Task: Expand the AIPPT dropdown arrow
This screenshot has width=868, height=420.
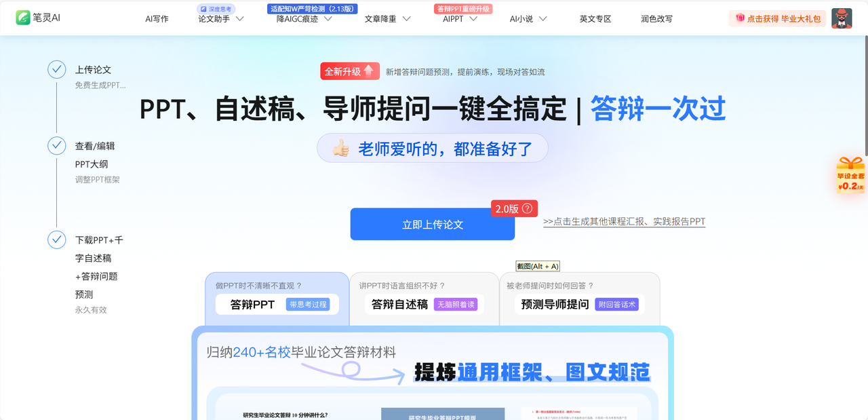Action: [473, 19]
